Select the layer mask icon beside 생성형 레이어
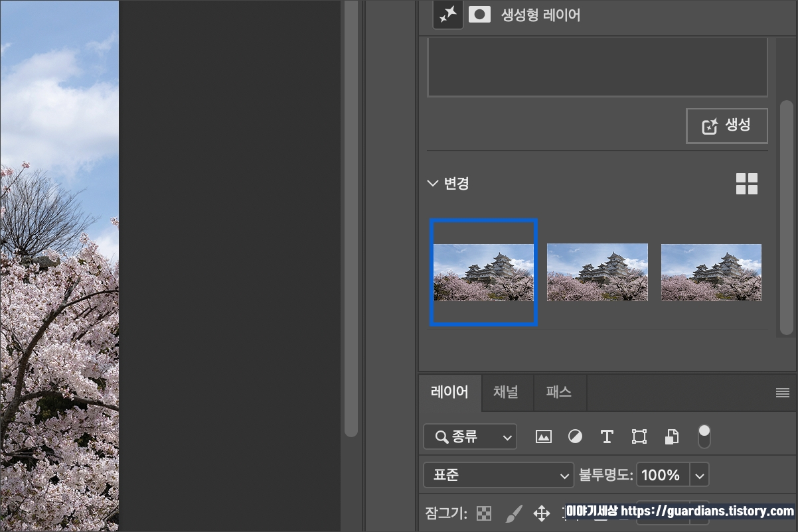Screen dimensions: 798x532 point(479,15)
